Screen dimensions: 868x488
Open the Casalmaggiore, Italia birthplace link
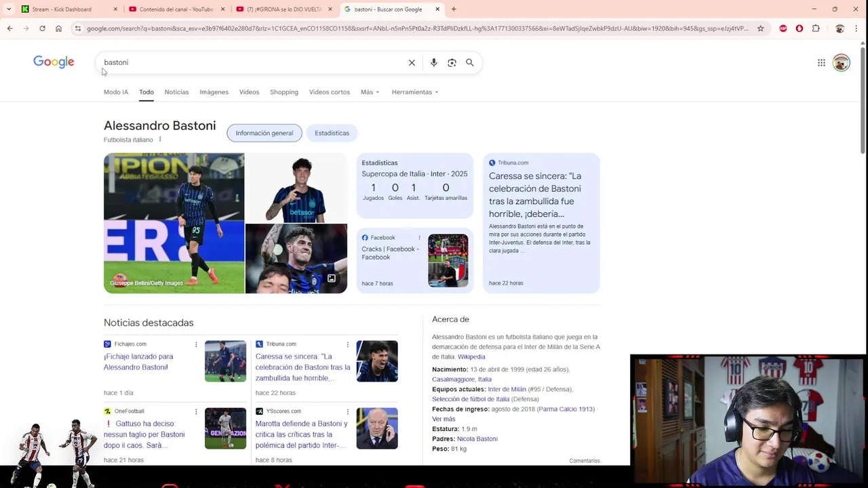click(462, 380)
